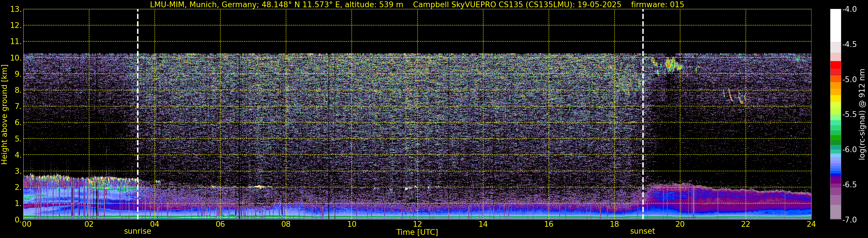Click the colorbar tick label '-4.0'
This screenshot has height=238, width=868.
(849, 10)
